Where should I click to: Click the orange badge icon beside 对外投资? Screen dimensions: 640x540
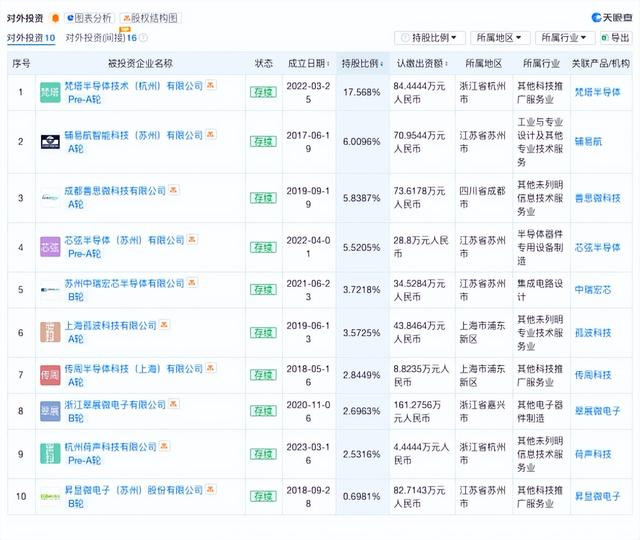pyautogui.click(x=55, y=18)
